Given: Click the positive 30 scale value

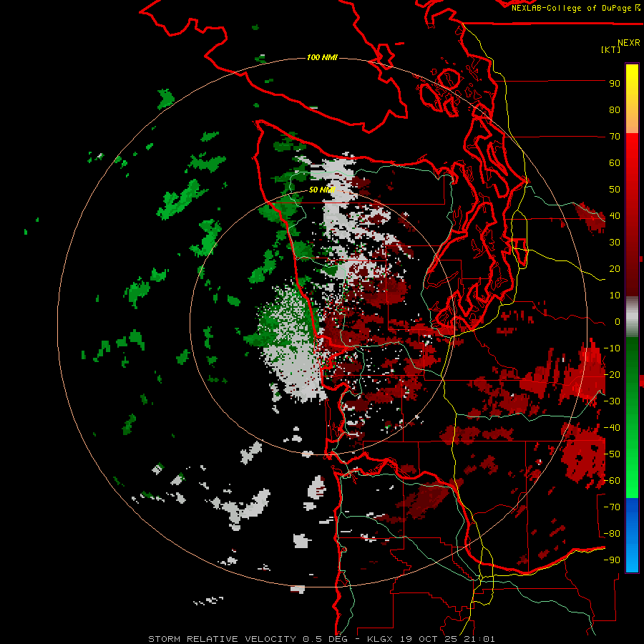Looking at the screenshot, I should [x=615, y=243].
